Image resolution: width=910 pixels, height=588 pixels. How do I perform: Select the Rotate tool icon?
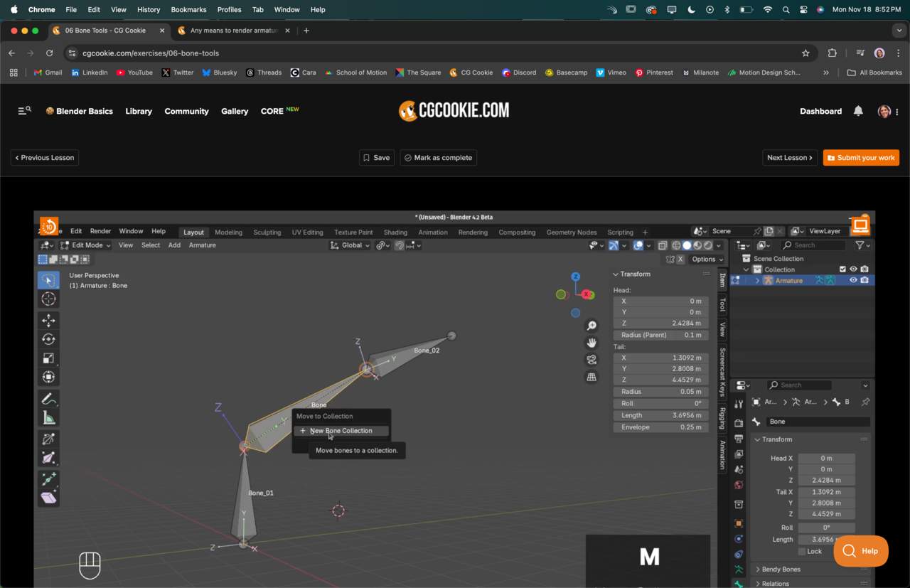[48, 339]
